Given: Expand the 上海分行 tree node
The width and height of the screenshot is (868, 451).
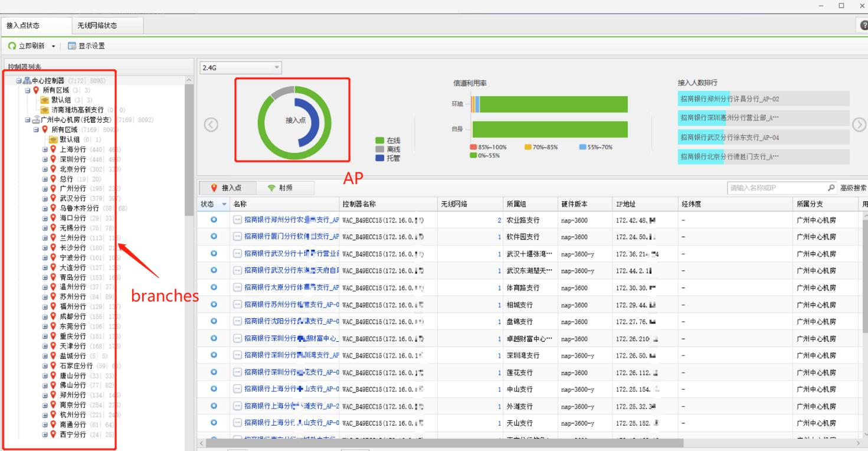Looking at the screenshot, I should click(45, 149).
